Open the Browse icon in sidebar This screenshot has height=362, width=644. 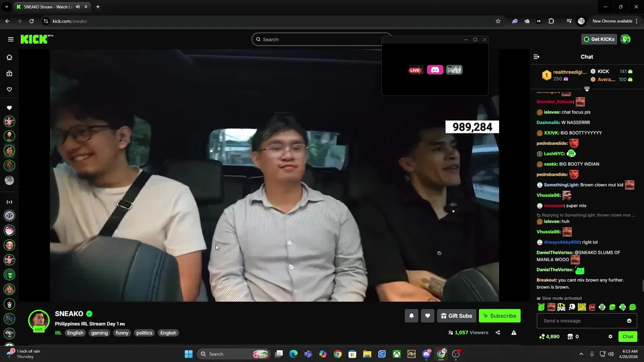[x=9, y=73]
